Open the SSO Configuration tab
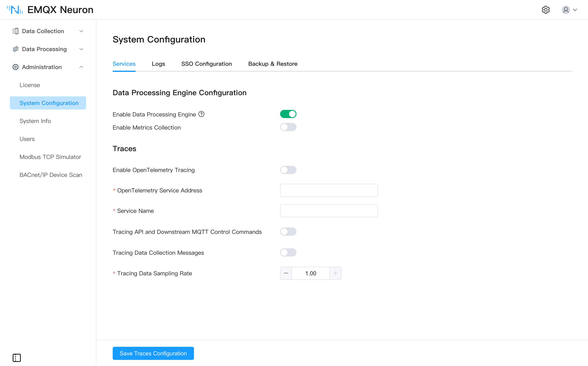This screenshot has height=366, width=588. point(206,64)
